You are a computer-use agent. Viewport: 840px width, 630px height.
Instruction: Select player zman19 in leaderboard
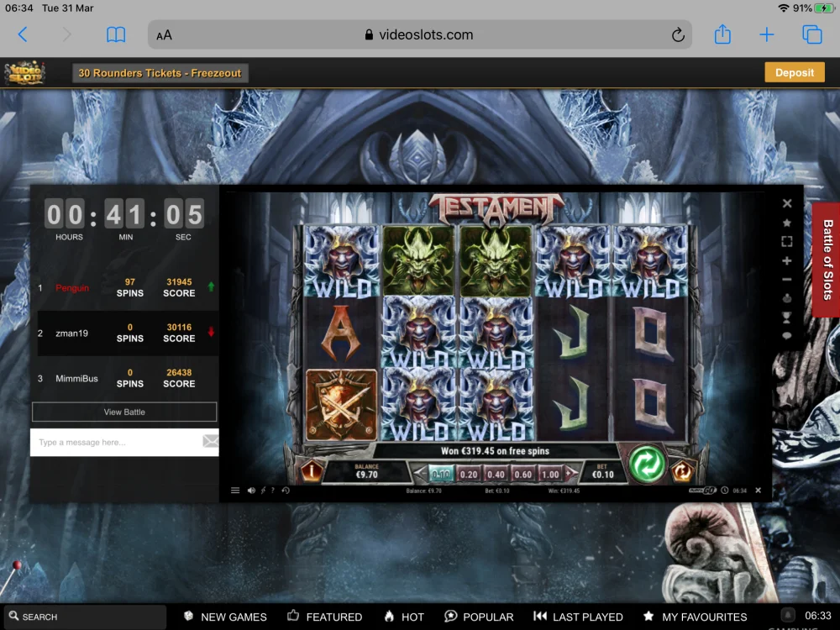(x=71, y=333)
